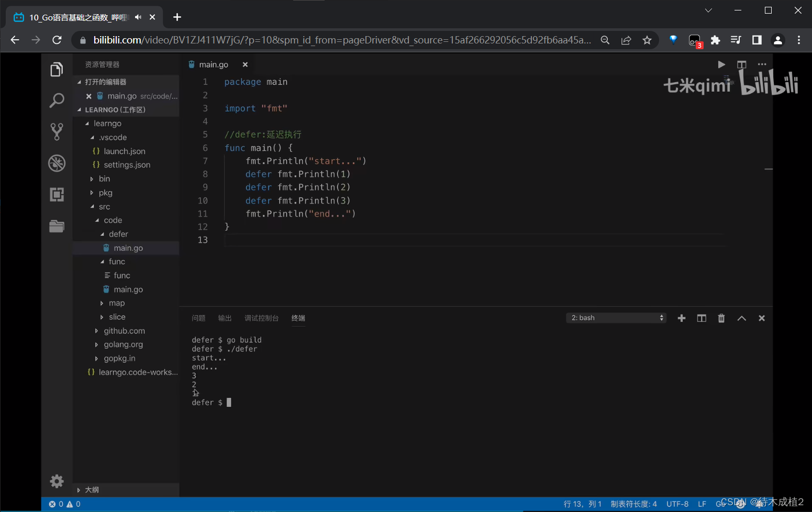Open the 2: bash terminal dropdown

pyautogui.click(x=616, y=318)
